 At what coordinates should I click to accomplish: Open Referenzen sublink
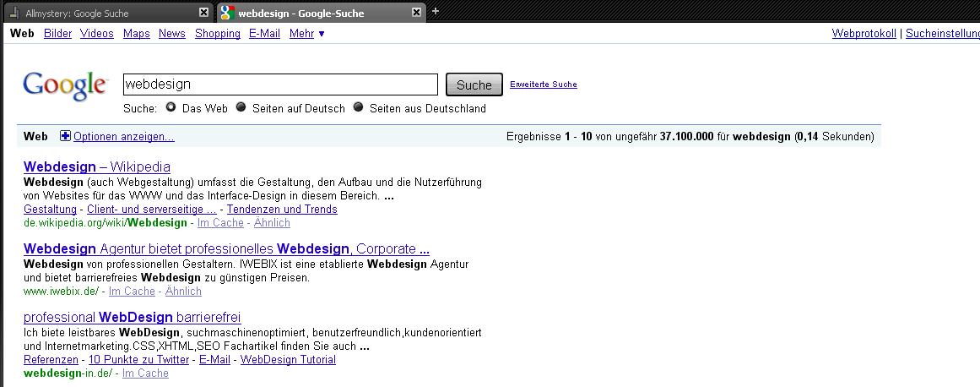click(51, 359)
